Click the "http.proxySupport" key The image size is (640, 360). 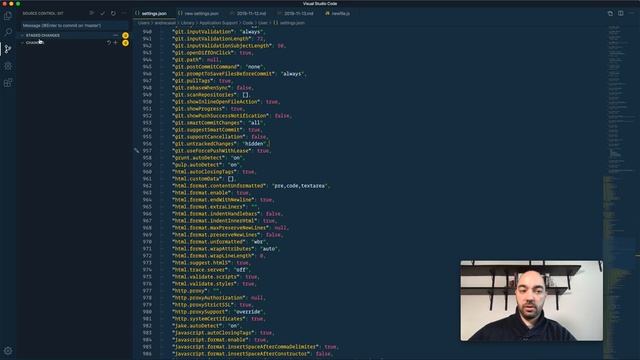[x=201, y=312]
